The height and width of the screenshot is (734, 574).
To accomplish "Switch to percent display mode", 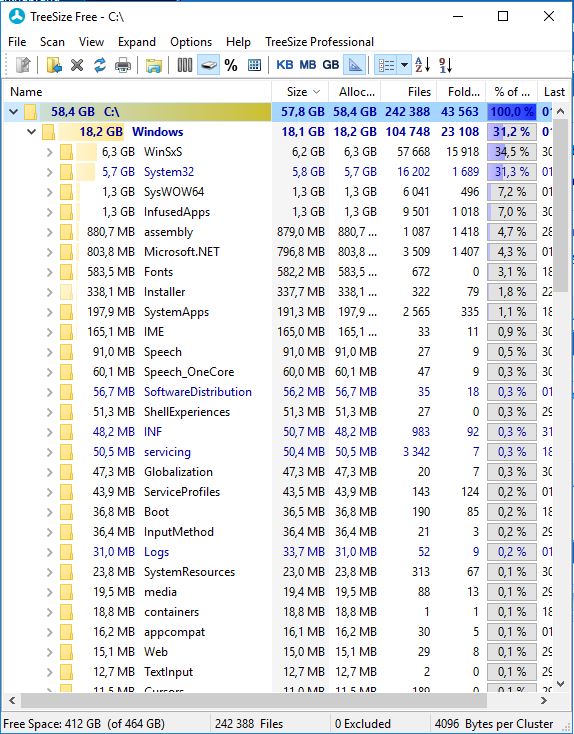I will tap(231, 65).
